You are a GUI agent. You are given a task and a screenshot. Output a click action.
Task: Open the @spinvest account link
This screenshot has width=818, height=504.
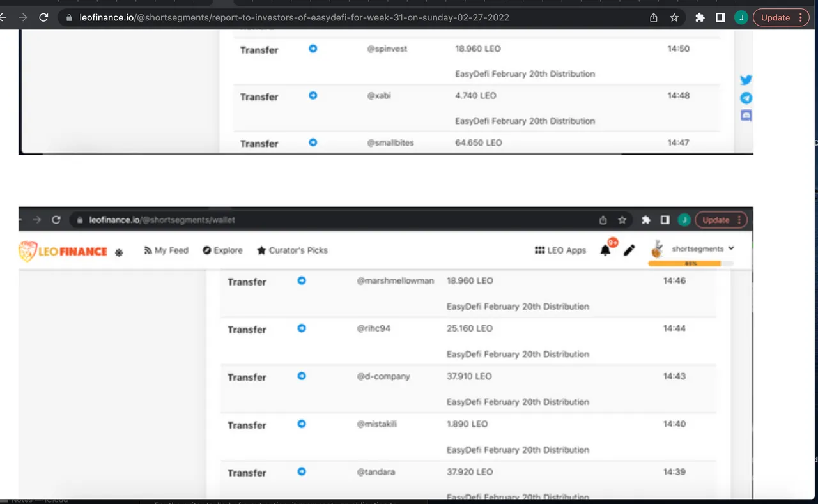387,49
